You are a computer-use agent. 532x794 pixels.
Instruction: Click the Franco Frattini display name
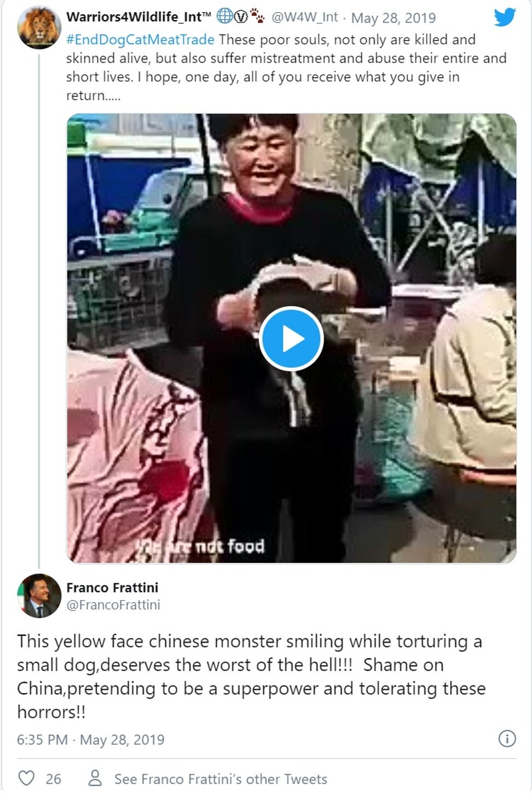[x=112, y=588]
